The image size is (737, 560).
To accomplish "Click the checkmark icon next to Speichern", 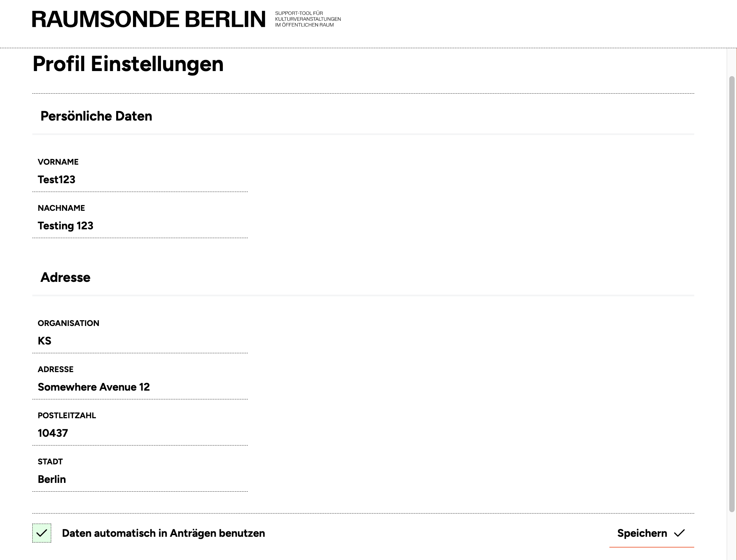I will [679, 533].
